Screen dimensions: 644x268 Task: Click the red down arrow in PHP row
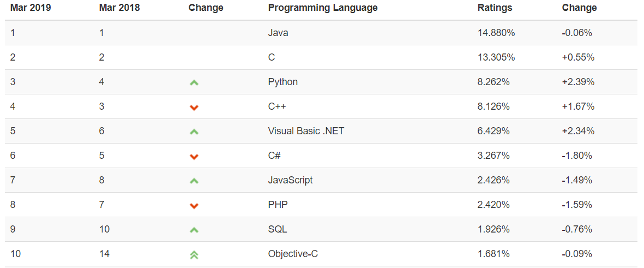(194, 206)
